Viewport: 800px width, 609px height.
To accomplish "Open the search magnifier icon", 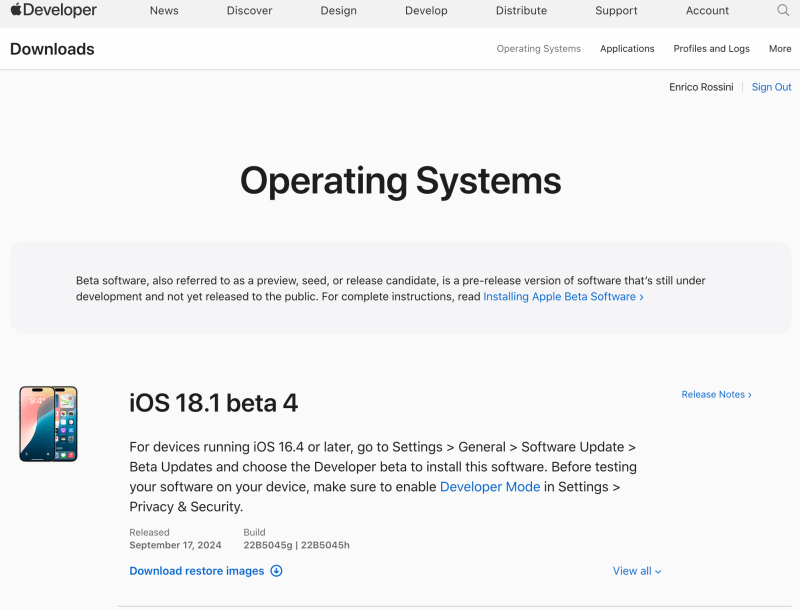I will click(783, 10).
